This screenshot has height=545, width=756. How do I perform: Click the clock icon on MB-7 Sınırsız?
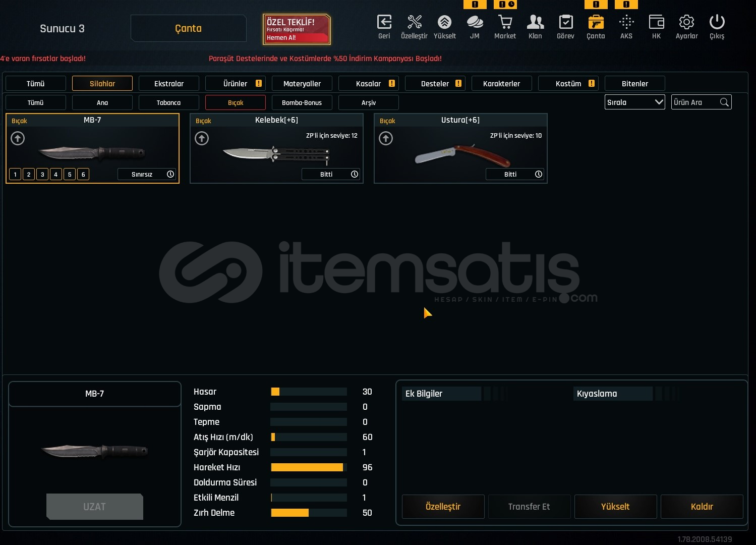pyautogui.click(x=170, y=174)
